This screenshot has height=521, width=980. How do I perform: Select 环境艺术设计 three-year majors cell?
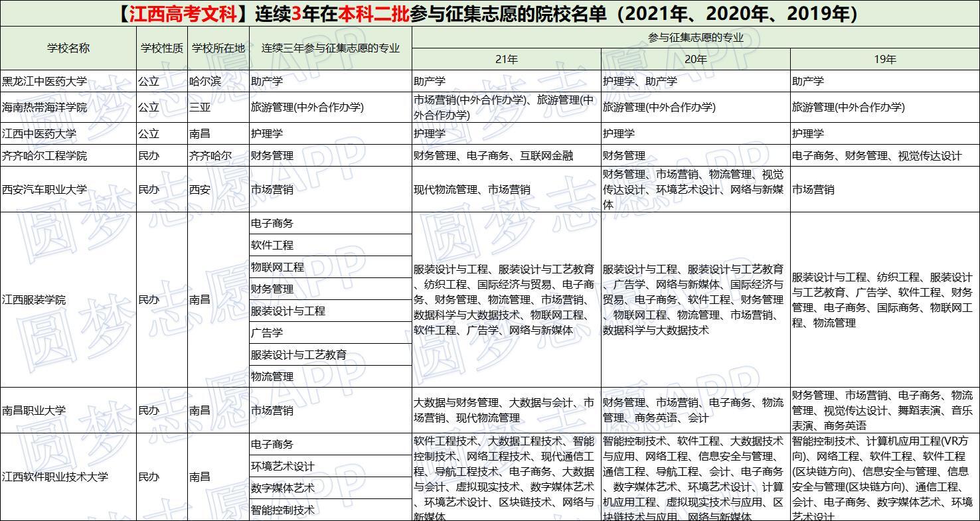coord(331,466)
